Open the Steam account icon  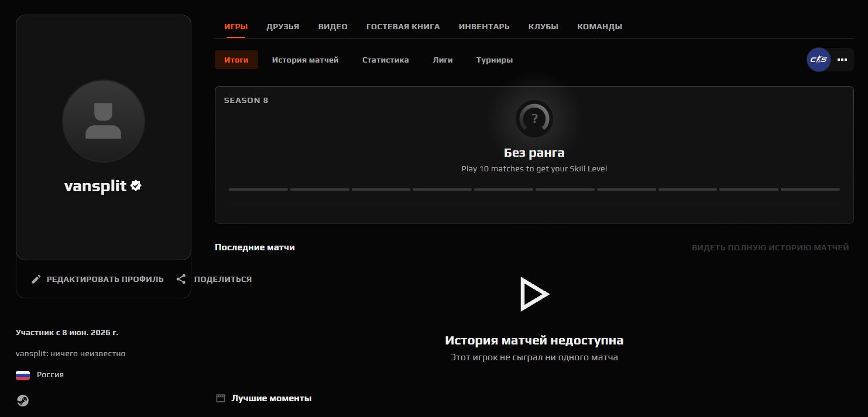[x=23, y=401]
